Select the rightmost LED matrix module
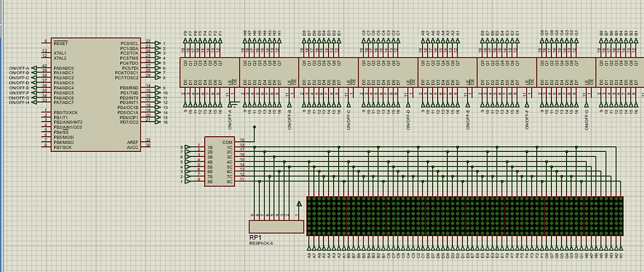The width and height of the screenshot is (644, 272). 604,216
